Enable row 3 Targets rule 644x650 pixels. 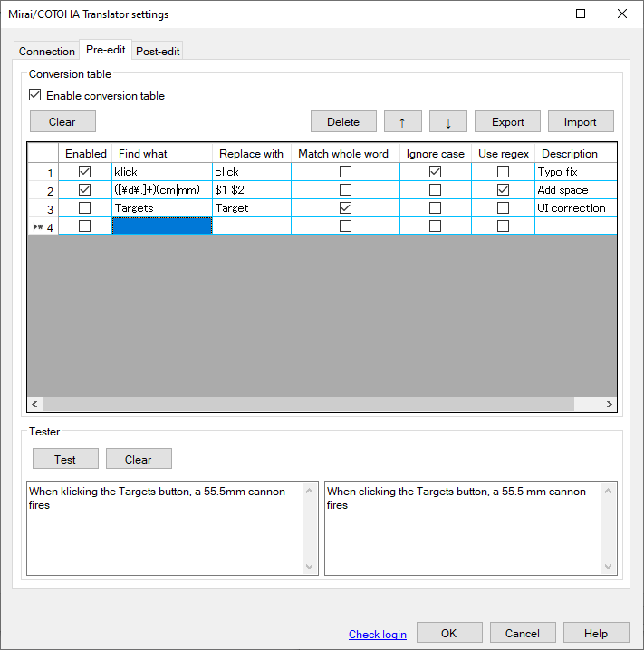click(x=85, y=208)
